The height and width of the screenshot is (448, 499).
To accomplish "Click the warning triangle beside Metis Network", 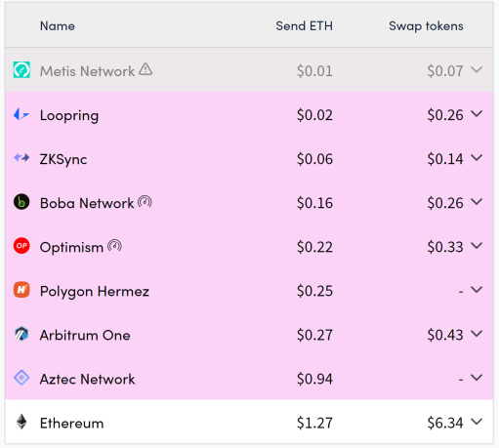I will [146, 69].
